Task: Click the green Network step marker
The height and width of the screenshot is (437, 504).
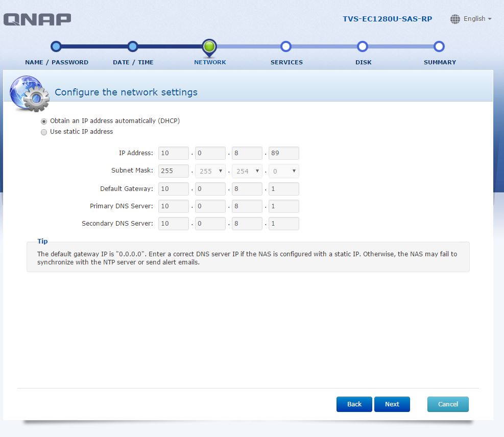Action: coord(209,47)
